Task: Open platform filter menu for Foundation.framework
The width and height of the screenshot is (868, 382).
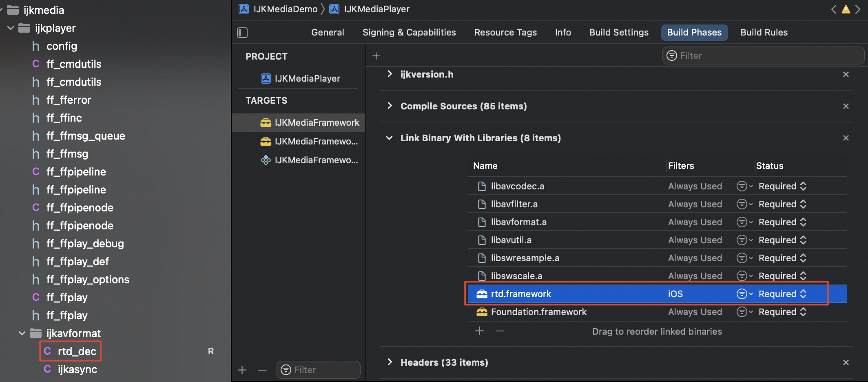Action: click(x=744, y=312)
